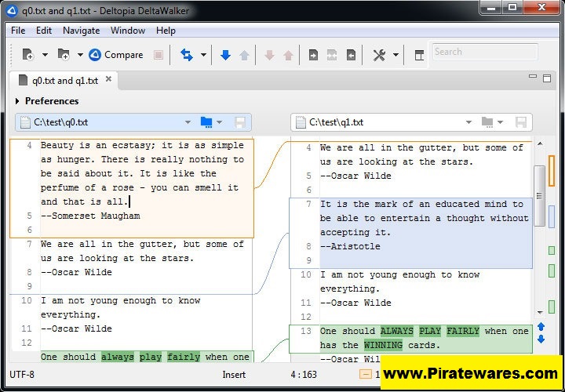This screenshot has height=392, width=565.
Task: Click the layout toggle icon beside search
Action: [x=419, y=55]
